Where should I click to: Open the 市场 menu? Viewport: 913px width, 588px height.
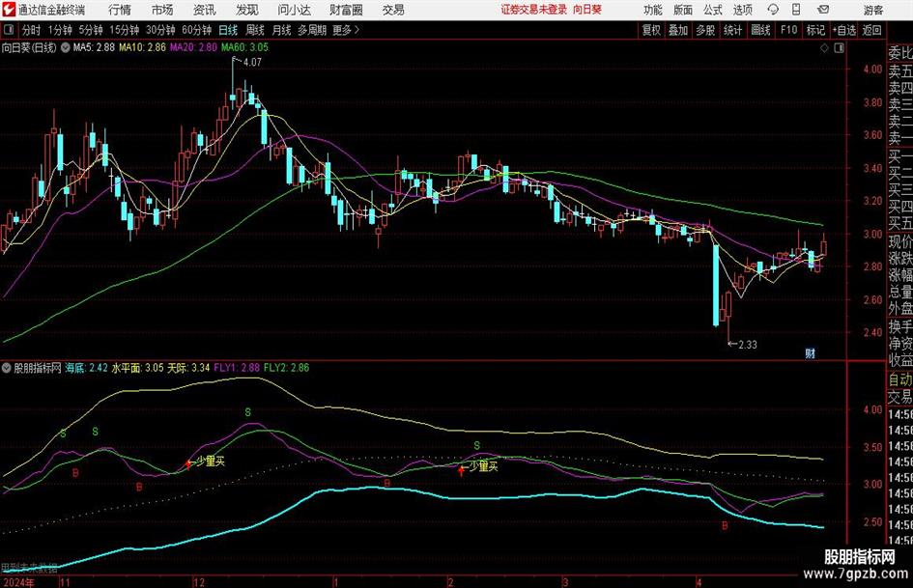162,10
